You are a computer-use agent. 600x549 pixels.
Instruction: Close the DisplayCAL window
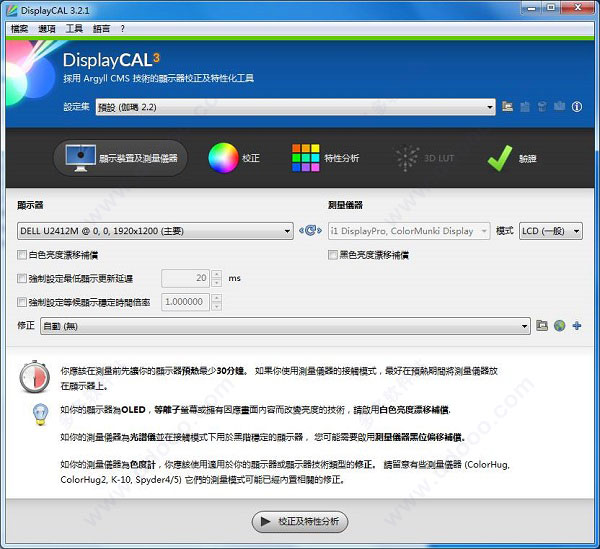pyautogui.click(x=578, y=8)
